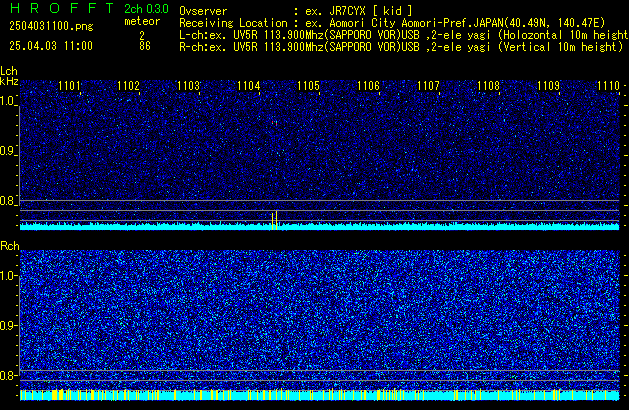Click the Ovserver callsign line JR7CYX
The width and height of the screenshot is (629, 410).
296,11
